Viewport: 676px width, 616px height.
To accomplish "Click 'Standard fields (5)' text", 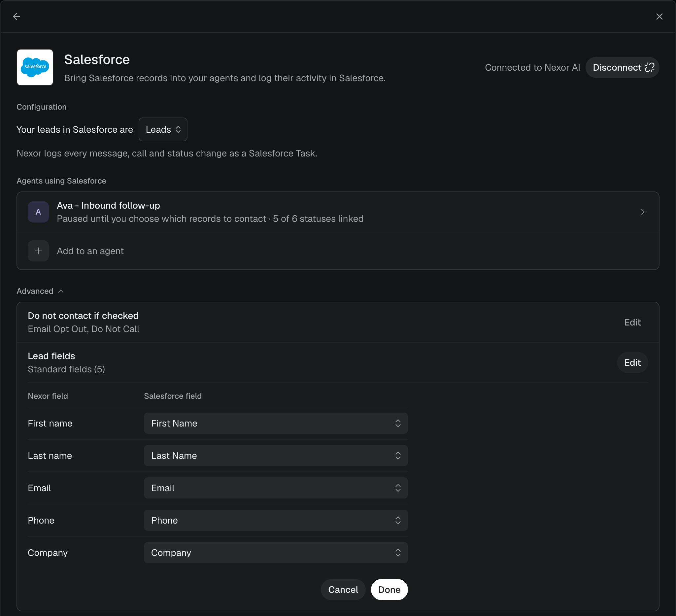I will click(66, 369).
